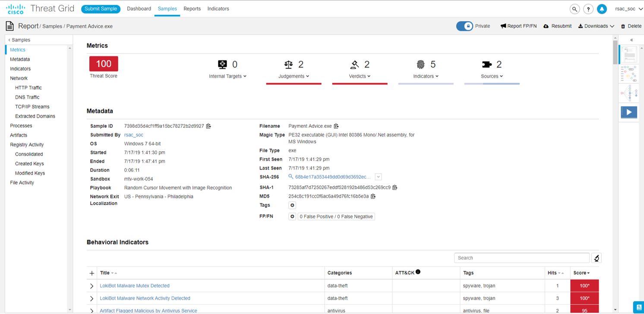The image size is (644, 314).
Task: Click the add Tags plus icon
Action: coord(292,206)
